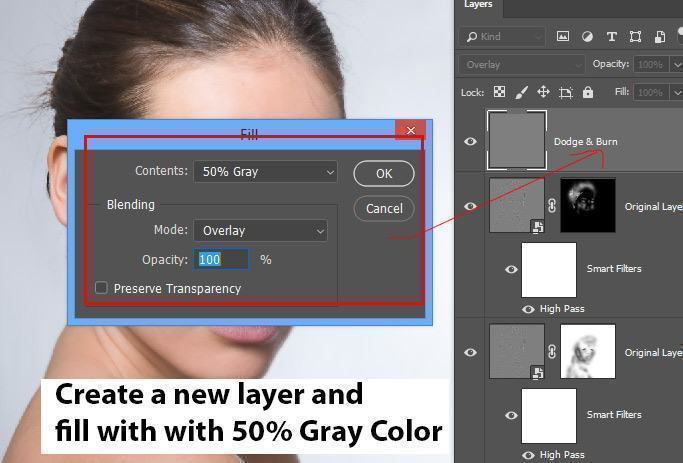Viewport: 683px width, 463px height.
Task: Hide the lower Original Layer
Action: (470, 352)
